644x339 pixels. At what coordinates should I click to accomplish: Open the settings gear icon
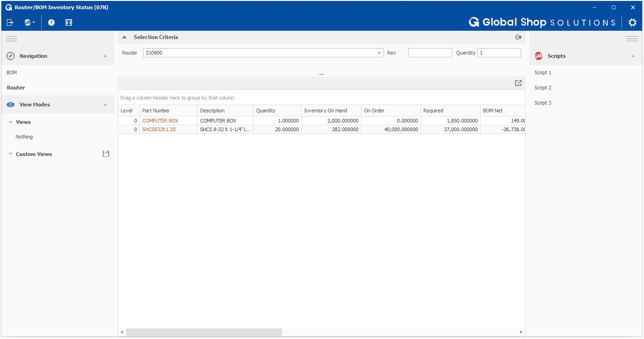coord(633,22)
